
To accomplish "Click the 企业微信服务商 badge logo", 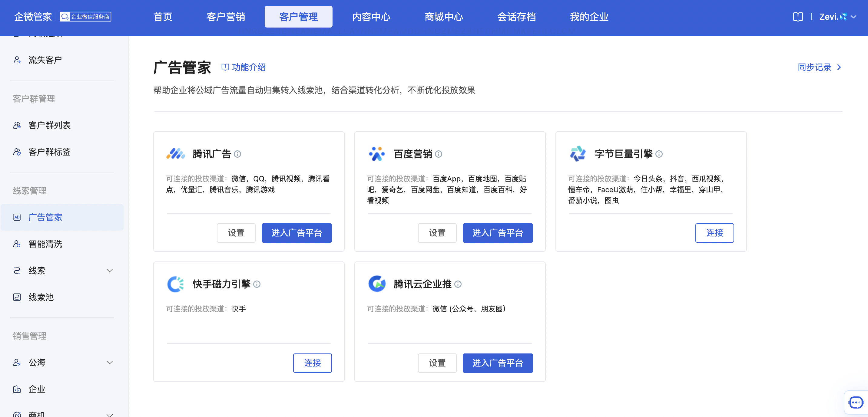I will pos(85,17).
